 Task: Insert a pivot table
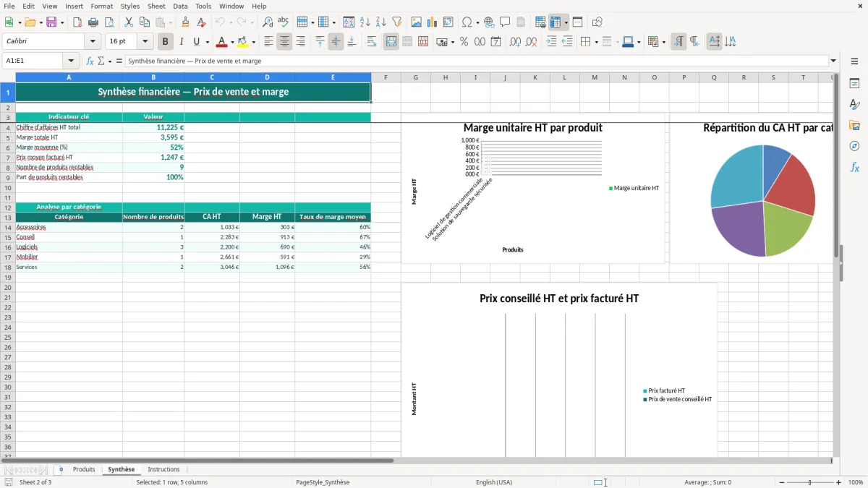click(448, 22)
